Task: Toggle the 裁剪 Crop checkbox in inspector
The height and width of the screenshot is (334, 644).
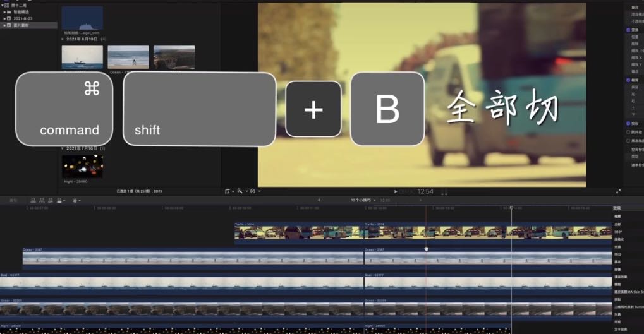Action: pos(628,80)
